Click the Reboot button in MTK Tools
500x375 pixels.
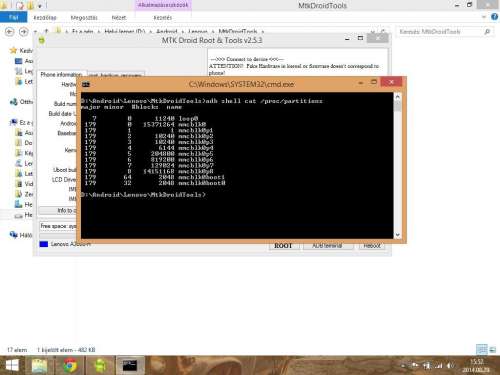tap(372, 246)
